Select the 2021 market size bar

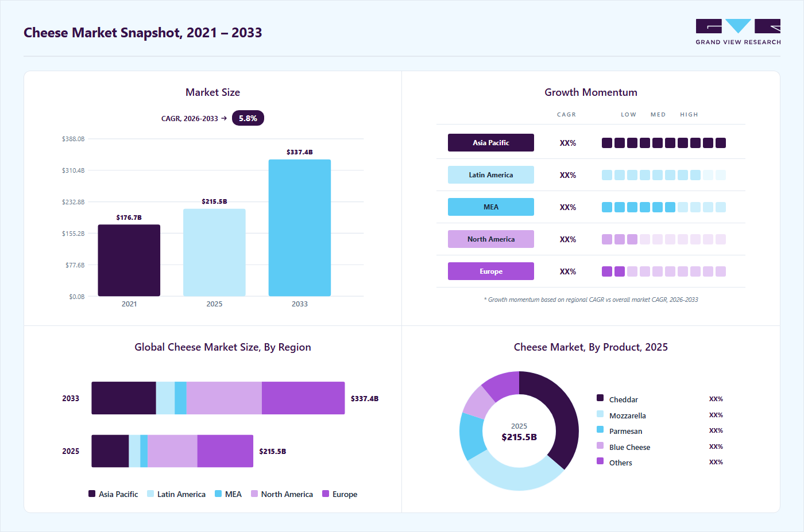click(129, 261)
